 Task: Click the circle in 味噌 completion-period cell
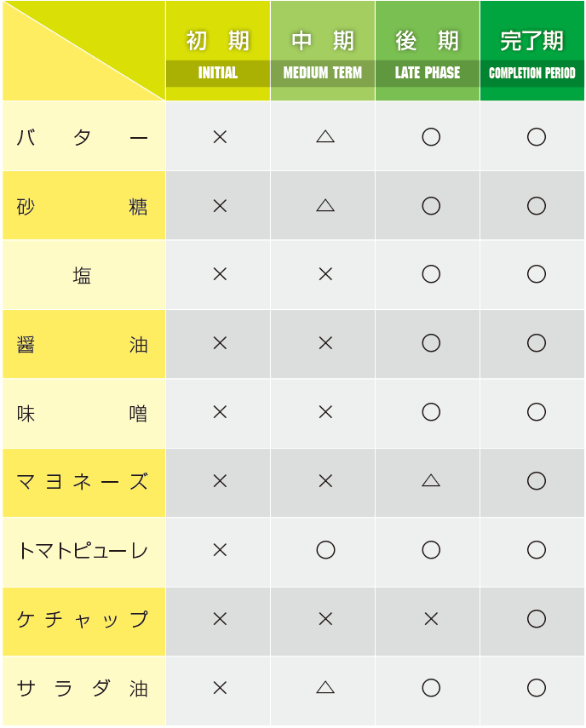537,412
